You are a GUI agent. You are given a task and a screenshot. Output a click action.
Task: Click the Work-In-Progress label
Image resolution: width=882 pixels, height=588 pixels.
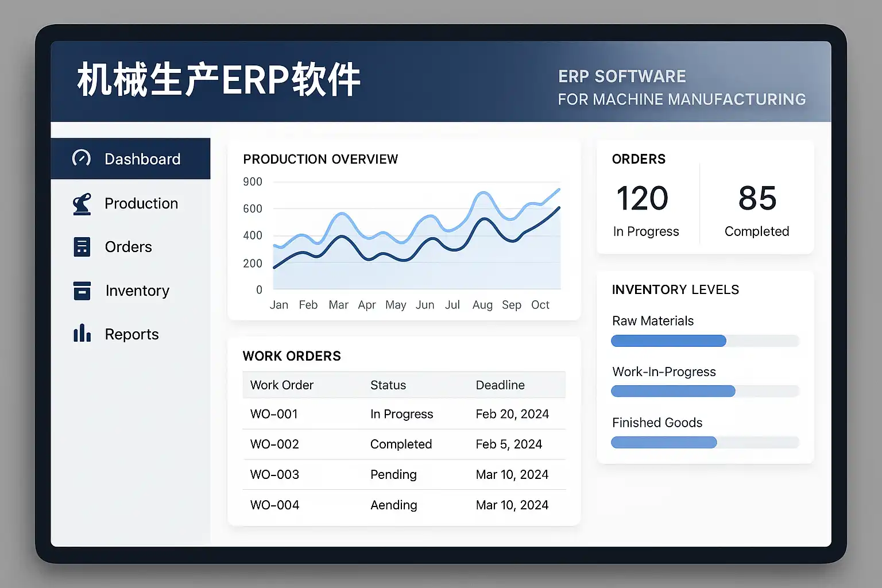[x=664, y=372]
